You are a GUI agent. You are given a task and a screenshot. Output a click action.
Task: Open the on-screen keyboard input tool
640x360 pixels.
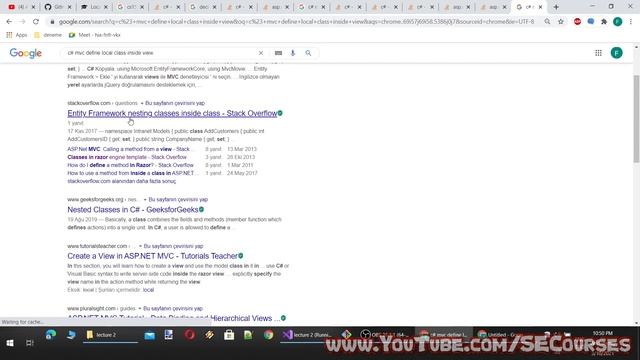pyautogui.click(x=278, y=53)
